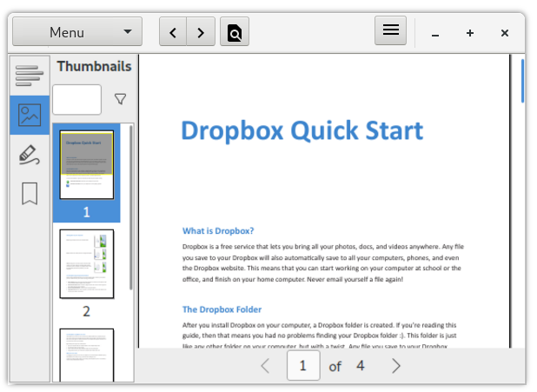Open the bookmarks sidebar panel
Image resolution: width=537 pixels, height=392 pixels.
point(30,194)
